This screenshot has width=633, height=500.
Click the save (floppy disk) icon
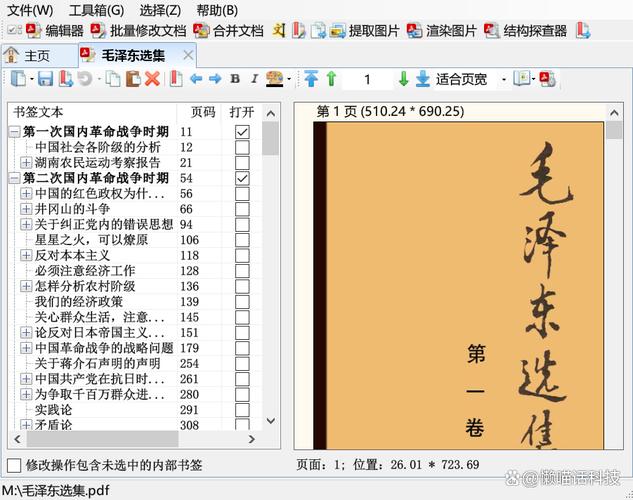pos(46,79)
